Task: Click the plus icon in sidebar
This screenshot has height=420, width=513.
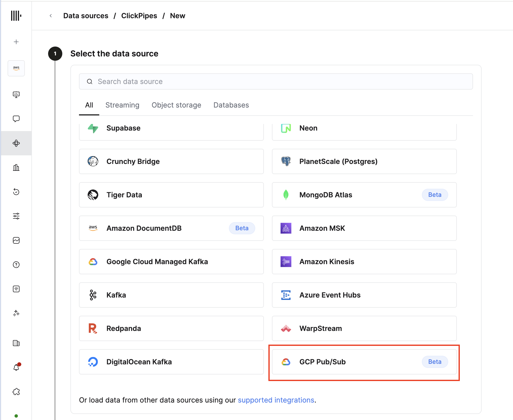Action: (16, 42)
